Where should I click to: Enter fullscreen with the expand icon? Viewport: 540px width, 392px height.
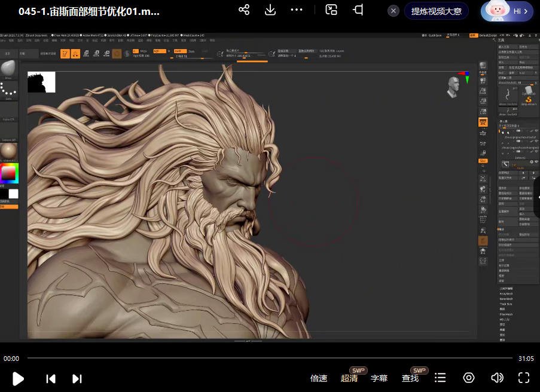click(523, 378)
